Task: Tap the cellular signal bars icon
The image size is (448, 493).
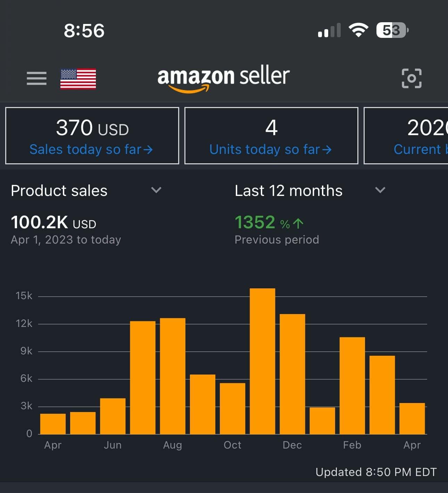Action: point(329,31)
